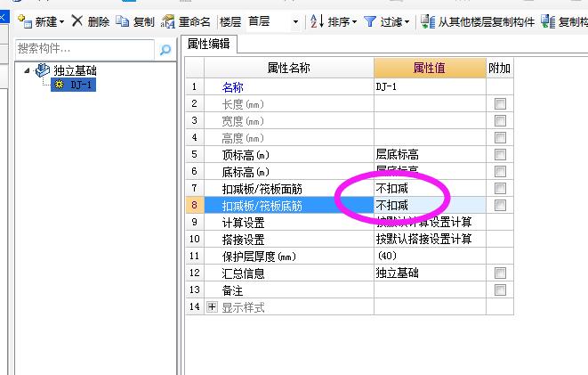Click the 新建 new component icon
This screenshot has width=588, height=375.
click(25, 21)
